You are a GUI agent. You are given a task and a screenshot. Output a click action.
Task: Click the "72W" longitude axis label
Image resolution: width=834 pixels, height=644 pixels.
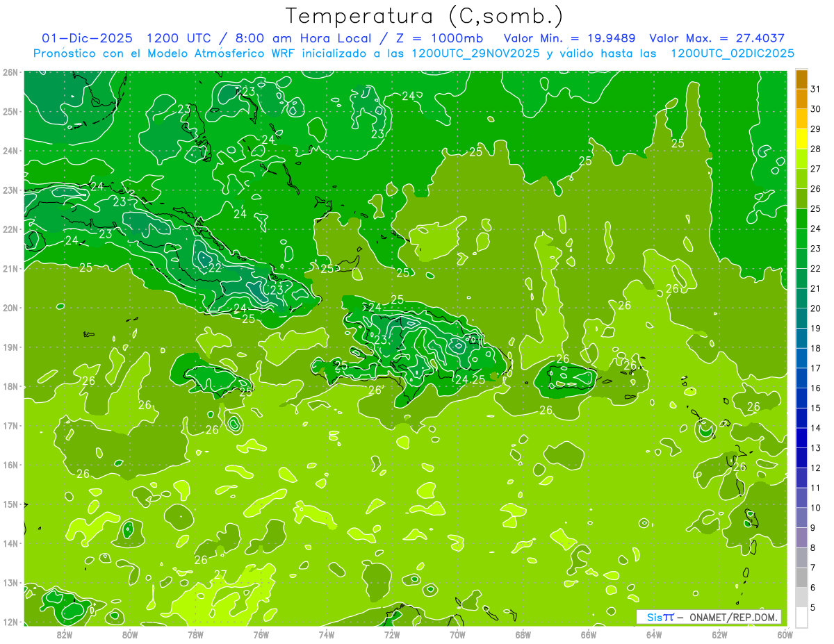pos(392,634)
